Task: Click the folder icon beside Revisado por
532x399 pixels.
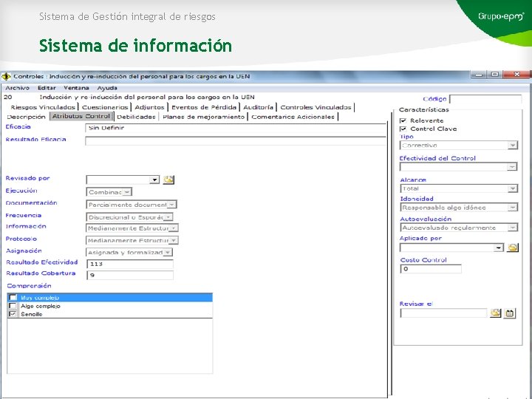Action: [x=168, y=180]
